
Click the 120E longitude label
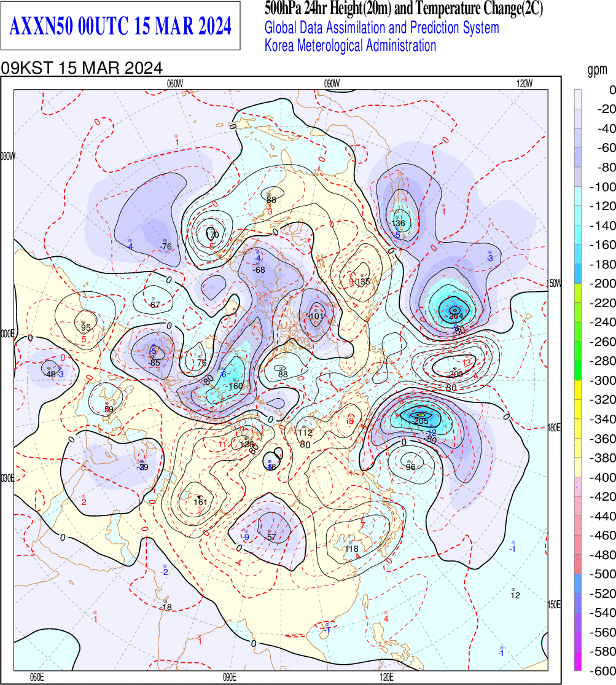[x=386, y=677]
